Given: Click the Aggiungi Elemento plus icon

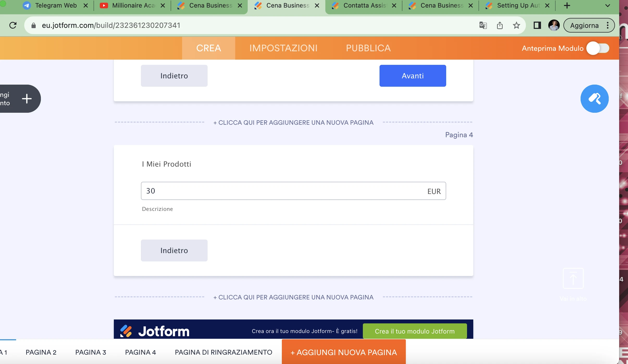Looking at the screenshot, I should [26, 99].
